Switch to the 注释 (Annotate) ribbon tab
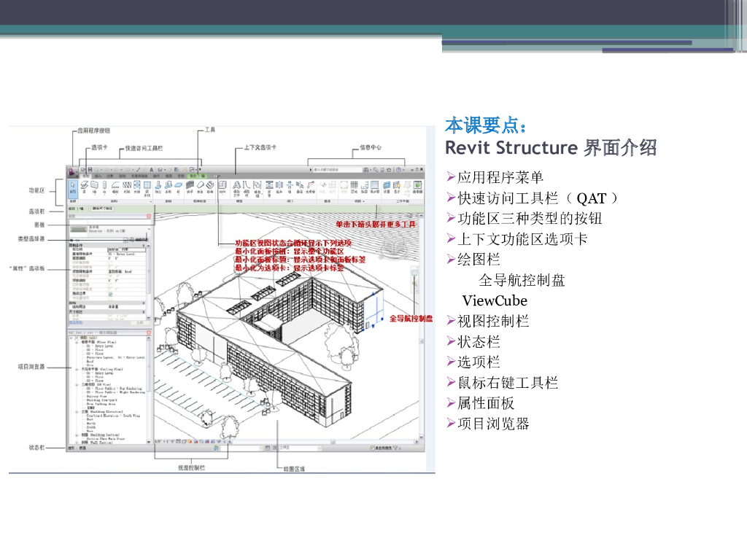 coord(110,176)
